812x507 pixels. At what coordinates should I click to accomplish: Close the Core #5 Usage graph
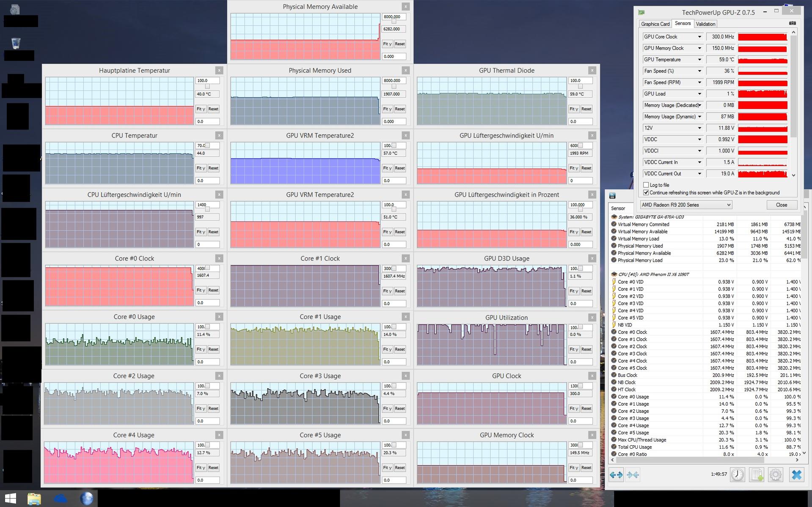click(406, 435)
